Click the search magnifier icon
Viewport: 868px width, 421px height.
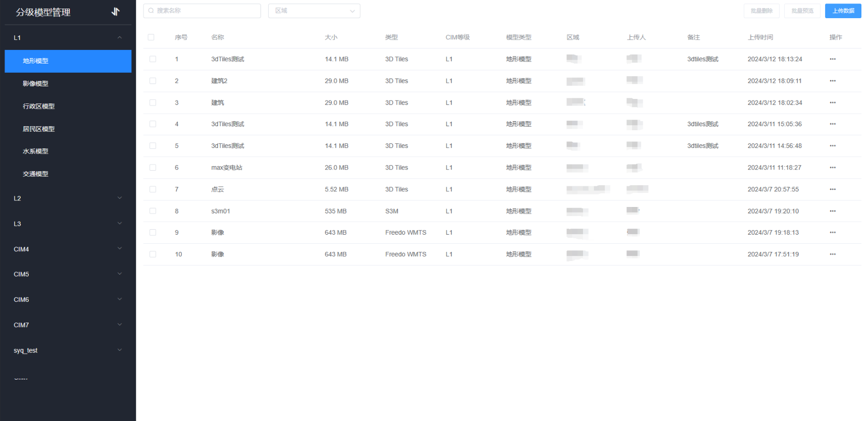click(x=151, y=11)
